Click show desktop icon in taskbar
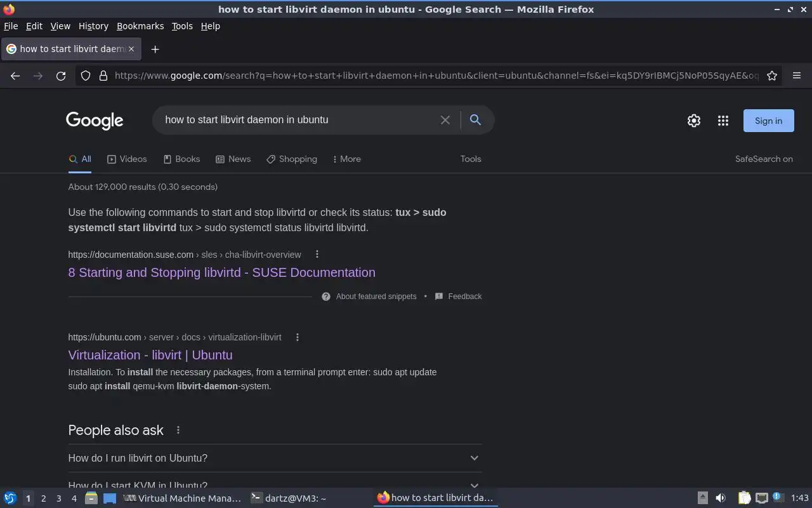 click(110, 498)
